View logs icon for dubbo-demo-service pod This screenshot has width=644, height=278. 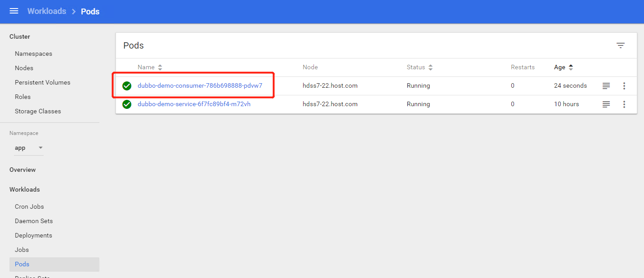click(x=606, y=104)
